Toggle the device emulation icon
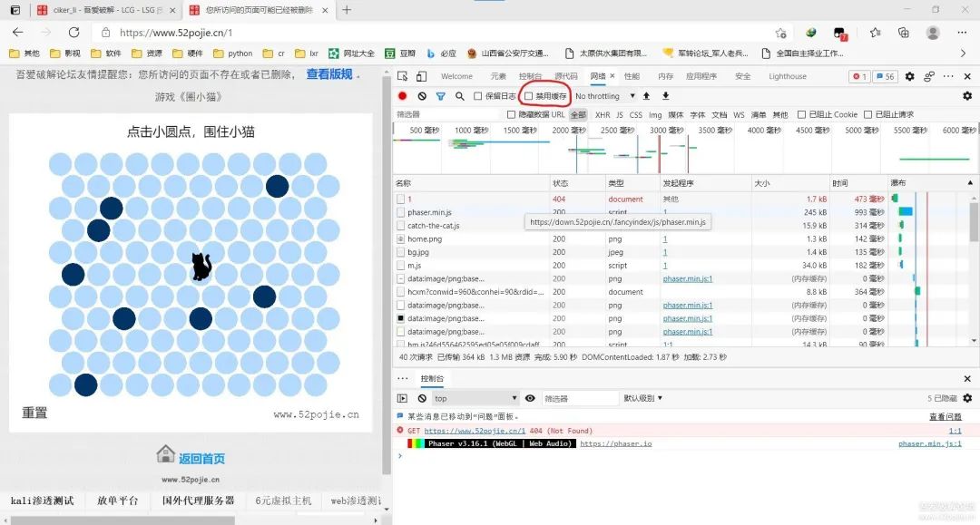Image resolution: width=980 pixels, height=525 pixels. click(422, 77)
